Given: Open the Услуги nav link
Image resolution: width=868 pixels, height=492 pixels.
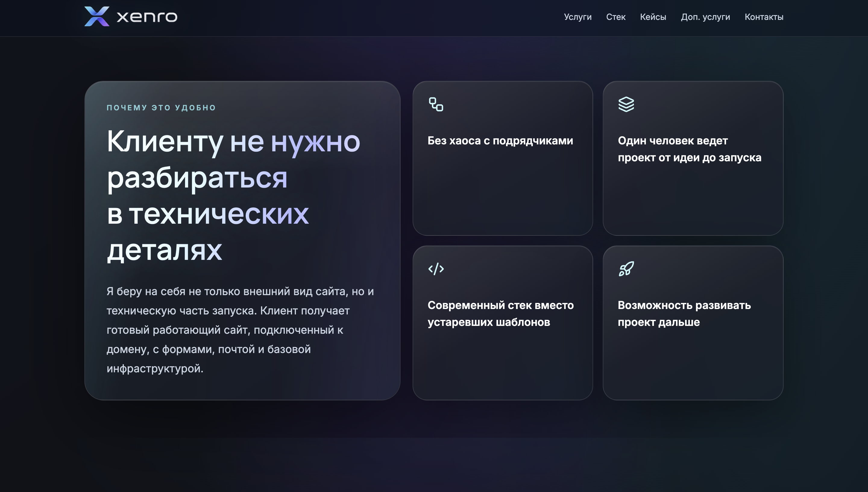Looking at the screenshot, I should pos(577,17).
